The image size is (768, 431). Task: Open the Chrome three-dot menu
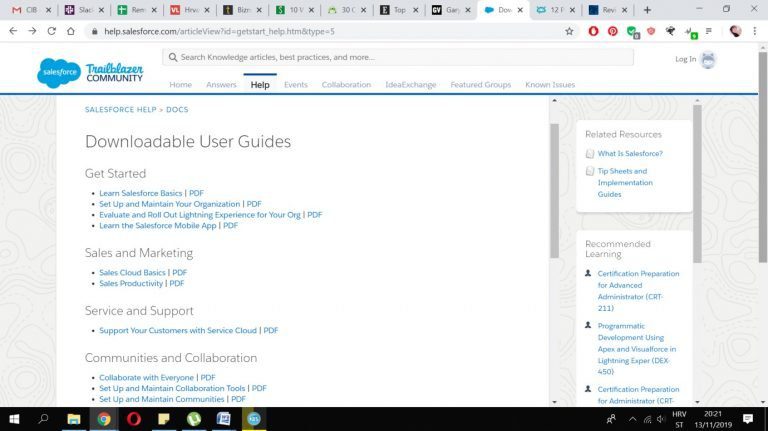click(x=755, y=31)
